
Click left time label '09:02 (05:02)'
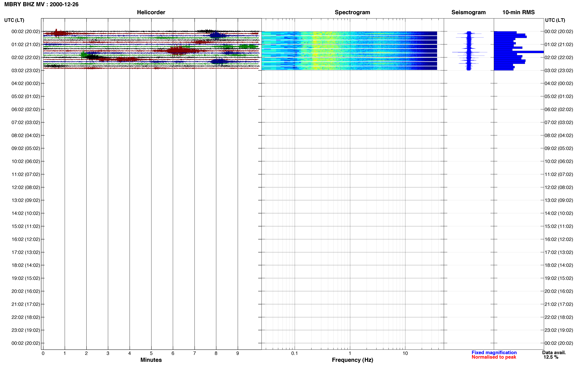tap(26, 148)
